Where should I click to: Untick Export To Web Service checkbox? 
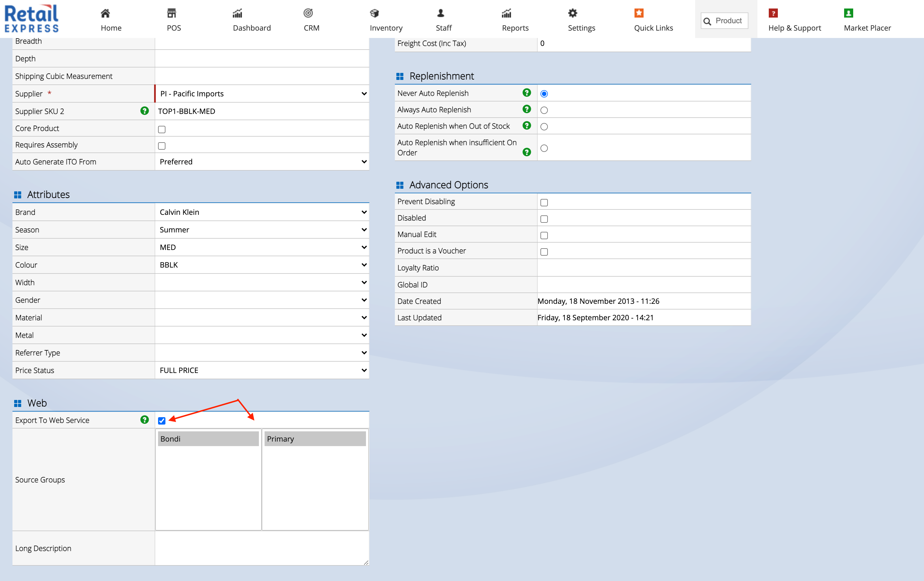[161, 421]
